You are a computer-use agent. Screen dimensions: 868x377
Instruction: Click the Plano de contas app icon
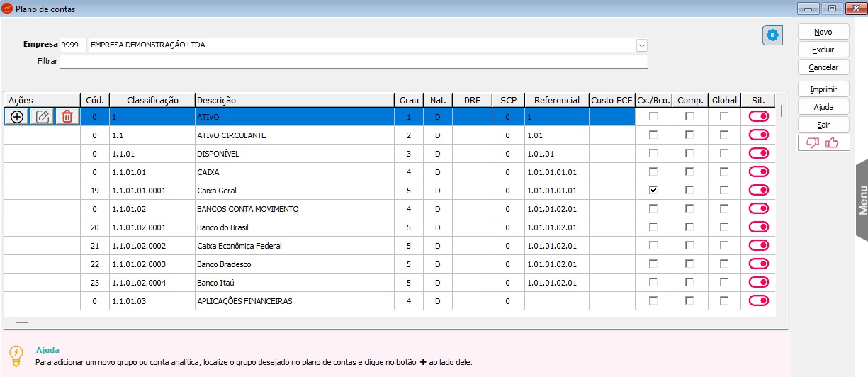7,9
